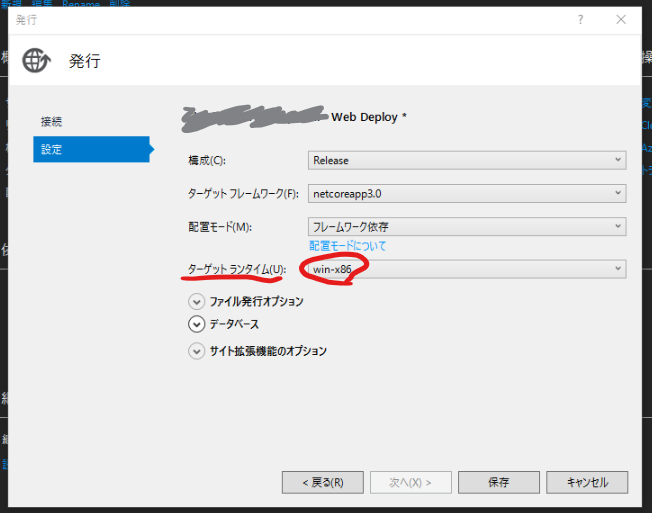Click the 次へ(X) > button
Viewport: 652px width, 513px height.
click(x=411, y=482)
